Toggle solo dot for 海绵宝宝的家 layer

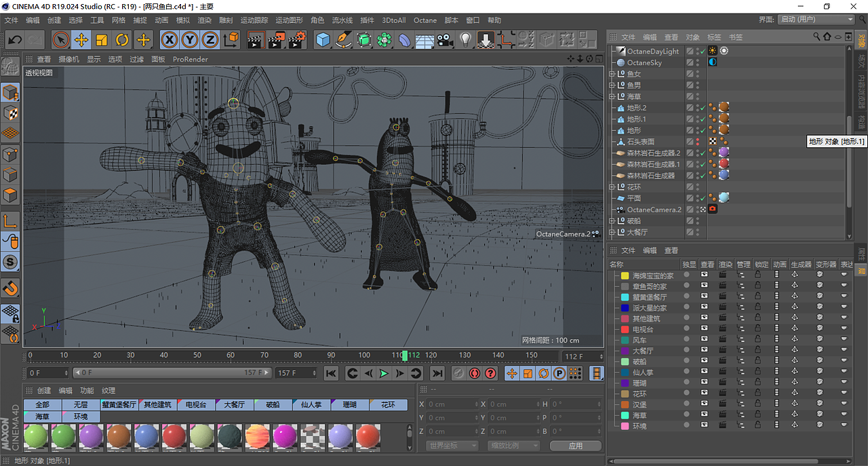click(x=686, y=275)
